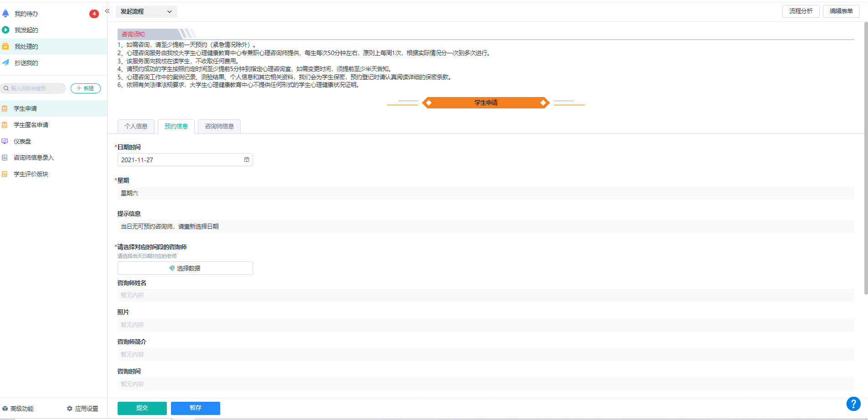This screenshot has height=420, width=868.
Task: Open the 高级功能 menu
Action: (18, 409)
